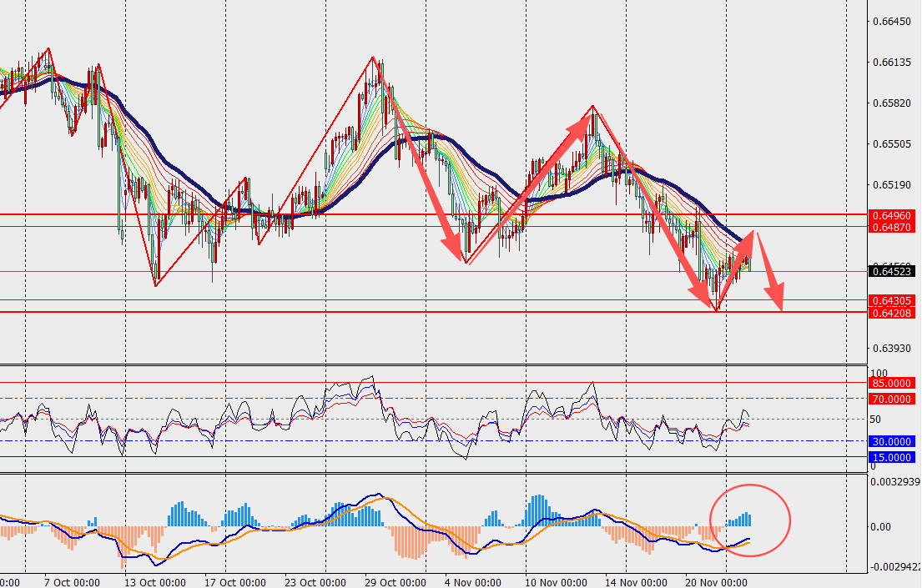
Task: Select the 70.0000 oscillator level tag
Action: pyautogui.click(x=893, y=400)
